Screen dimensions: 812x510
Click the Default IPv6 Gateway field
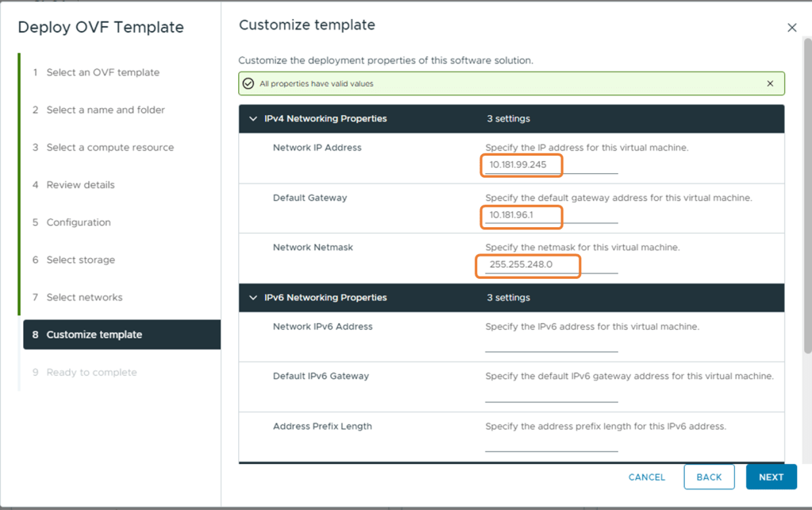(551, 394)
